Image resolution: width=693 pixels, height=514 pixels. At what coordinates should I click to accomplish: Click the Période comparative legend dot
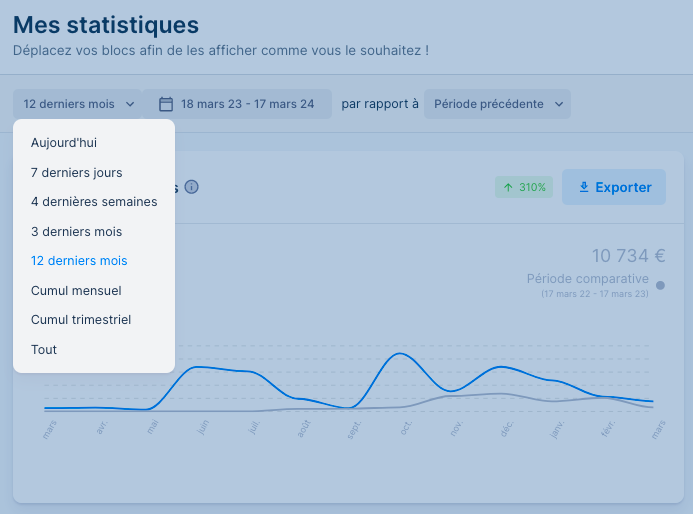point(660,285)
